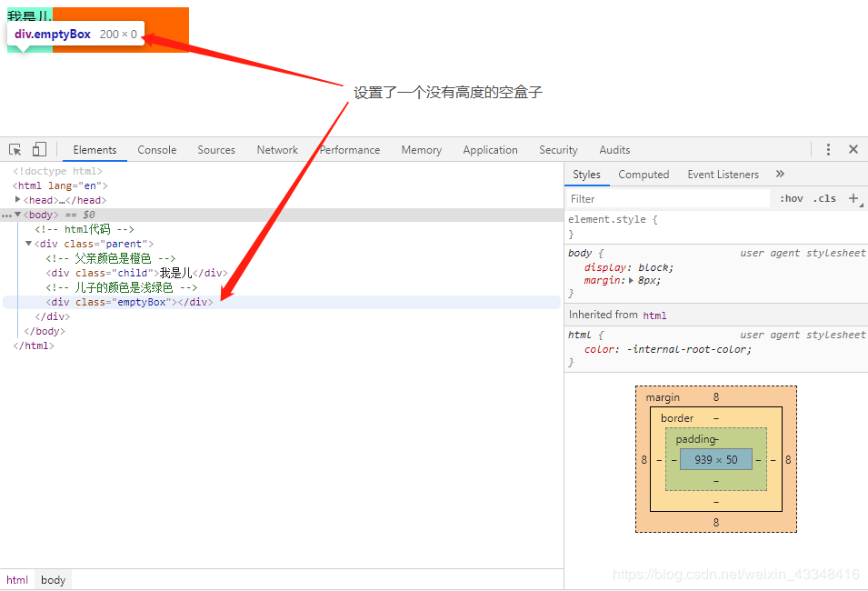Image resolution: width=868 pixels, height=591 pixels.
Task: Toggle the .cls classes button
Action: 824,198
